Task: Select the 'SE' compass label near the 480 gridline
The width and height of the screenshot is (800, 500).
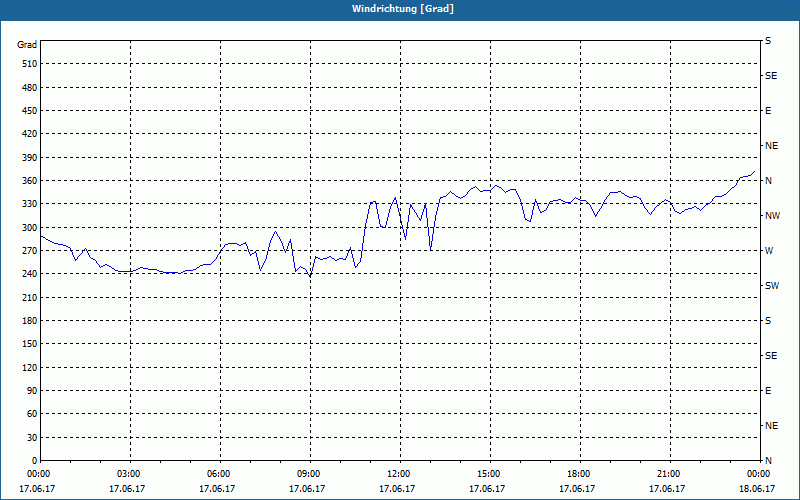Action: point(771,76)
